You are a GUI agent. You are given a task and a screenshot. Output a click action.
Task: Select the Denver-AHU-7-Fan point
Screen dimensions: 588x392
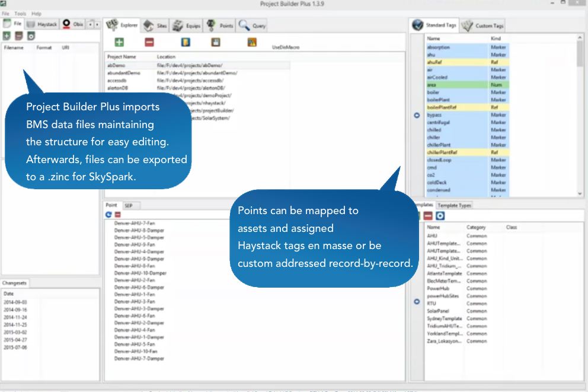(135, 223)
